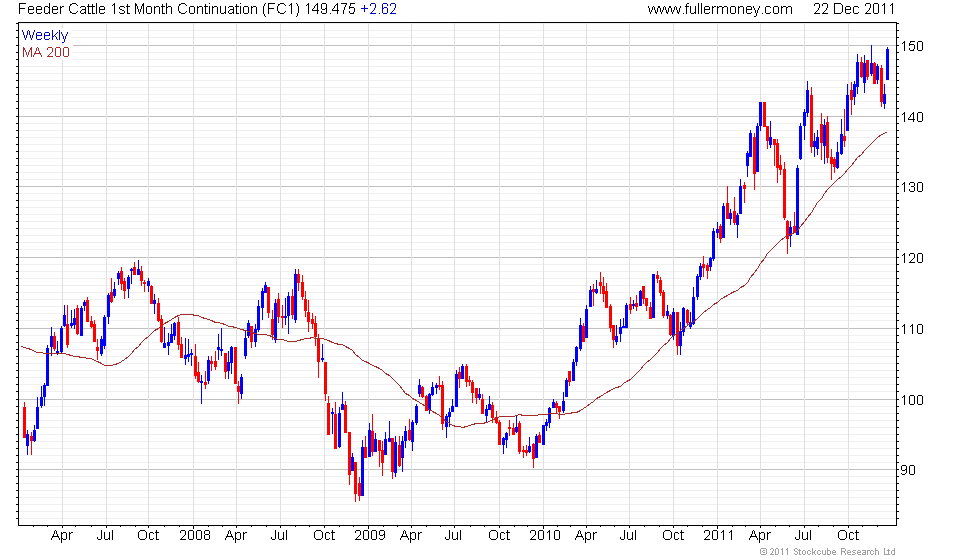This screenshot has height=560, width=980.
Task: Open the www.fullermoney.com link
Action: [x=720, y=9]
